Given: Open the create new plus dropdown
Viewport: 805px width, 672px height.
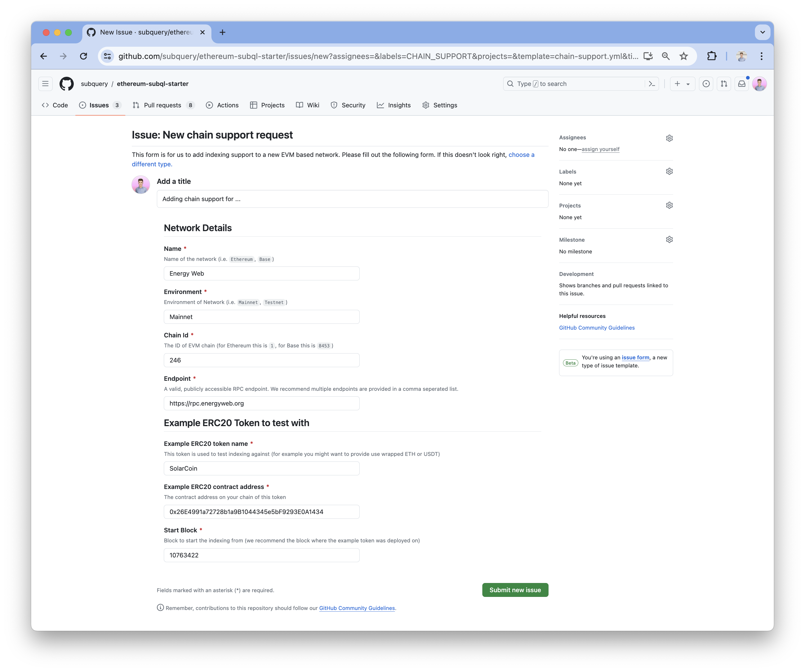Looking at the screenshot, I should pyautogui.click(x=682, y=83).
